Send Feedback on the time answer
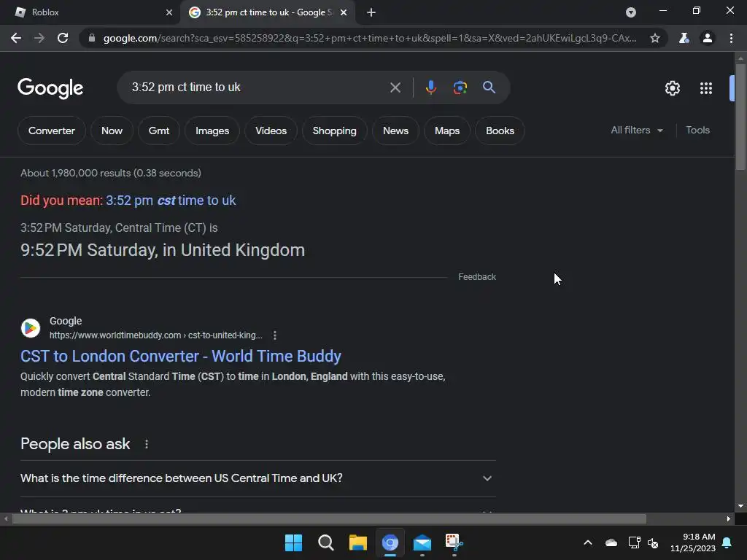The width and height of the screenshot is (747, 560). point(477,276)
